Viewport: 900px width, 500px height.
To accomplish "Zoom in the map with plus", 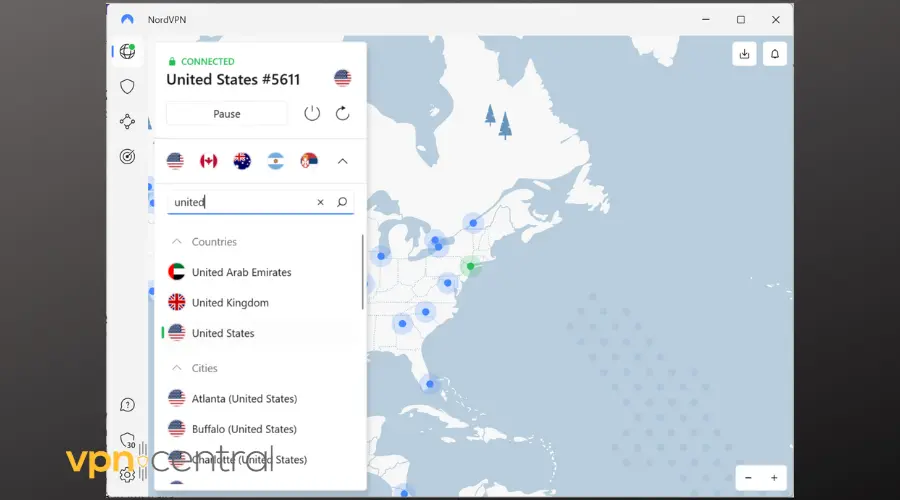I will pos(774,478).
